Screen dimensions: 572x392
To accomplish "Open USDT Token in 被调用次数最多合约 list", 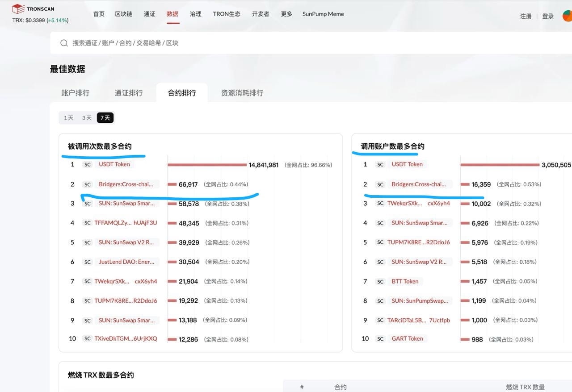I will click(x=114, y=164).
